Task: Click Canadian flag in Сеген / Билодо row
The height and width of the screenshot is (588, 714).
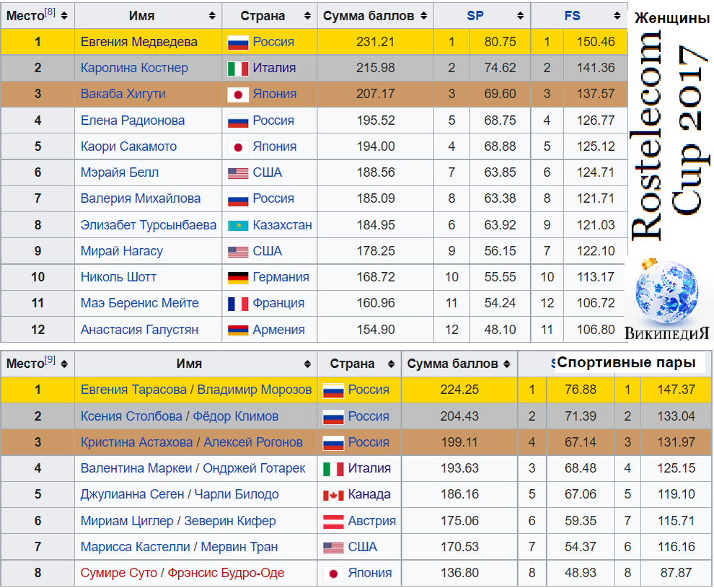Action: [333, 495]
